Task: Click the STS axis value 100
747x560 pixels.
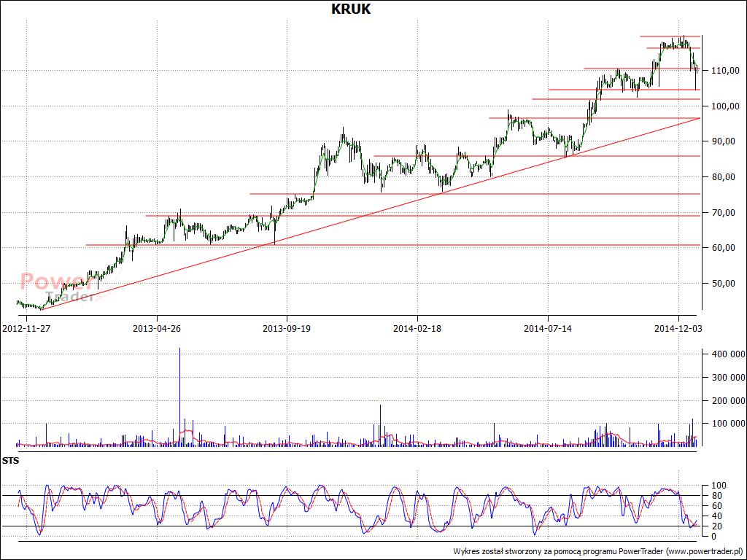Action: coord(718,486)
